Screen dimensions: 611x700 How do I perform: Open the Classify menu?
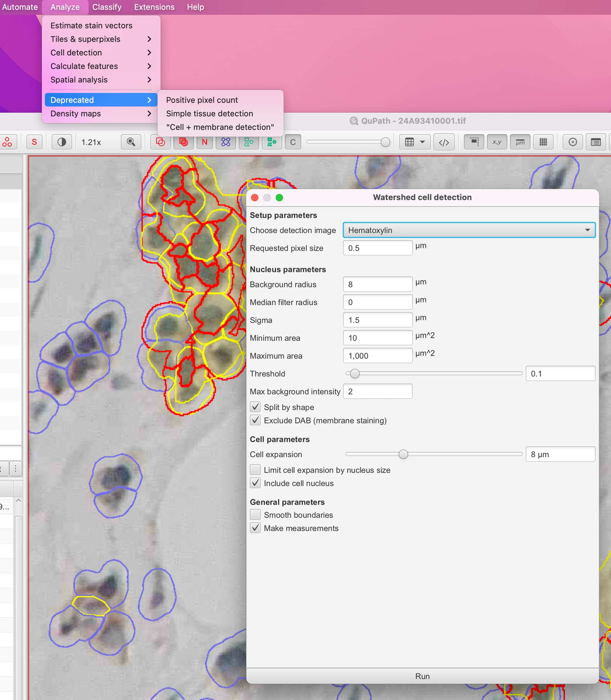(107, 7)
